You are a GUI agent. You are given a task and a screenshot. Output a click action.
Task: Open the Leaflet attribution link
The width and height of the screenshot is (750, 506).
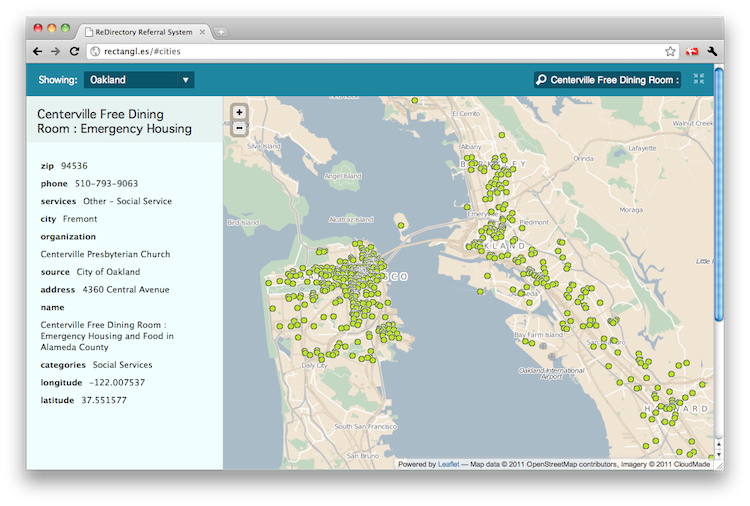pyautogui.click(x=448, y=464)
